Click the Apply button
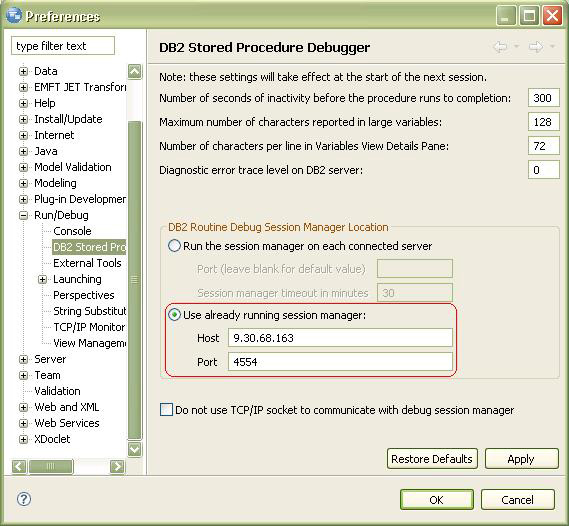Screen dimensions: 569x526 point(521,459)
